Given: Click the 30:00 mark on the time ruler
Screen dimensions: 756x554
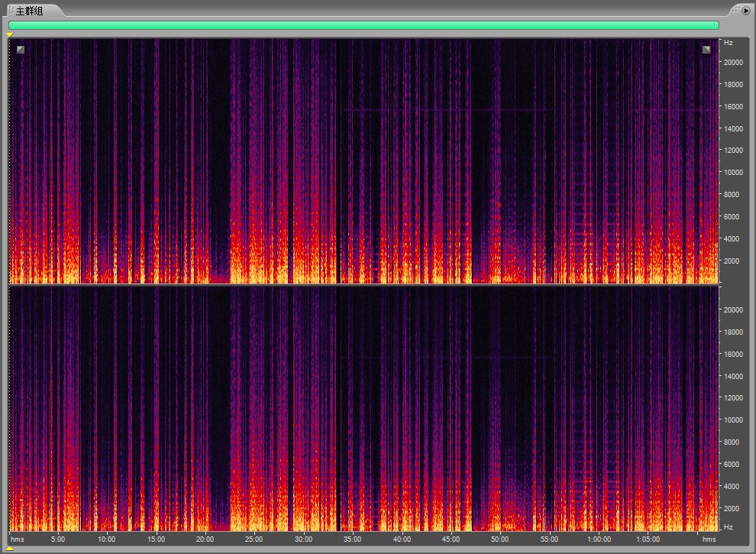Looking at the screenshot, I should coord(303,539).
